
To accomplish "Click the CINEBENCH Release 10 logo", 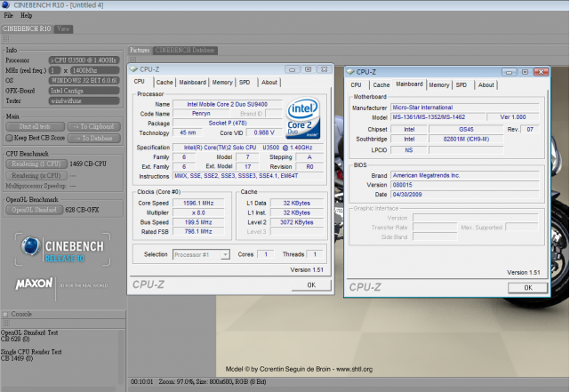I will pyautogui.click(x=62, y=250).
